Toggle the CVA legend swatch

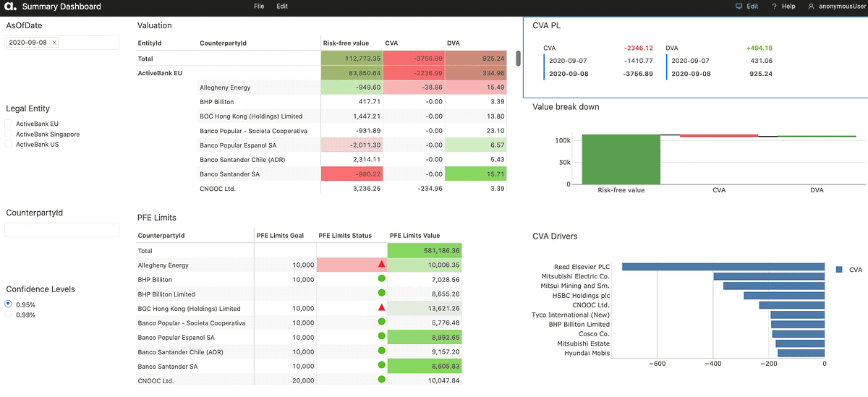tap(838, 270)
